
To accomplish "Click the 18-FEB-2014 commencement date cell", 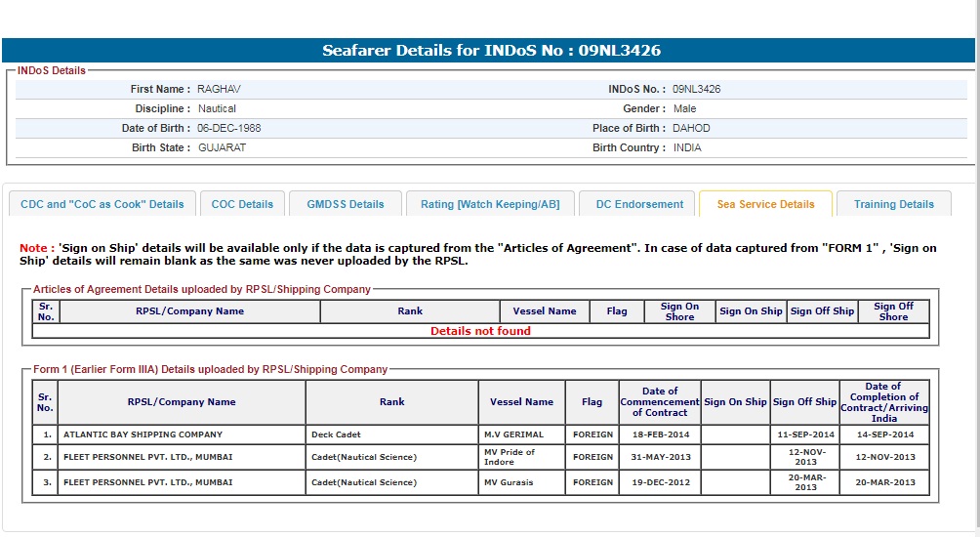I will pos(659,434).
